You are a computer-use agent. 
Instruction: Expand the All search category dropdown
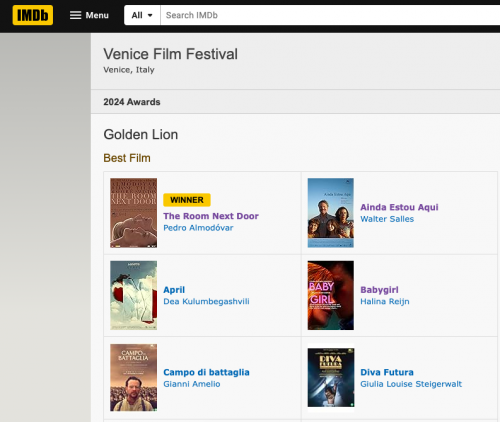(142, 15)
